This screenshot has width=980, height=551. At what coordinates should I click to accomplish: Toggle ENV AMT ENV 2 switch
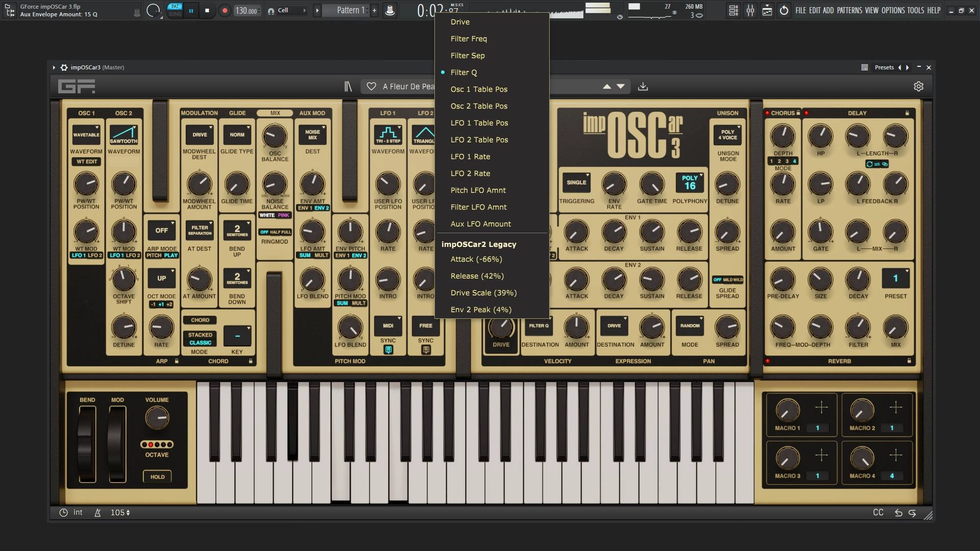tap(322, 208)
